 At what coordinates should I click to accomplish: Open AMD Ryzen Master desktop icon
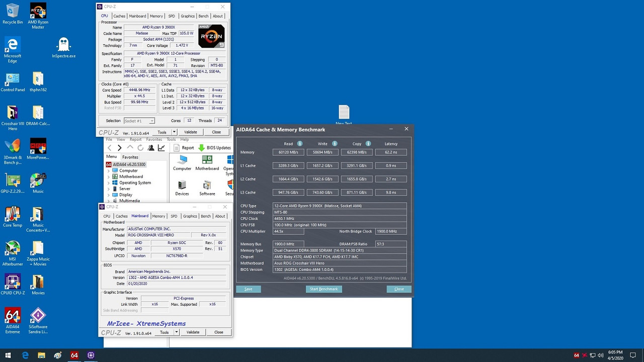coord(38,16)
